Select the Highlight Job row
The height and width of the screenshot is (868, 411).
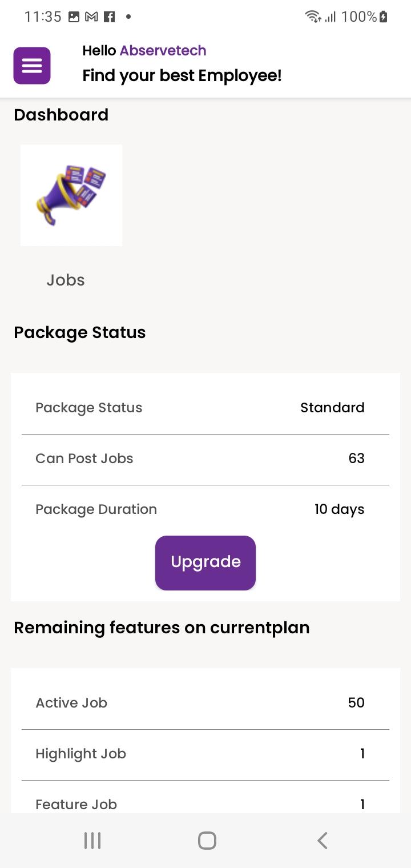[x=205, y=754]
